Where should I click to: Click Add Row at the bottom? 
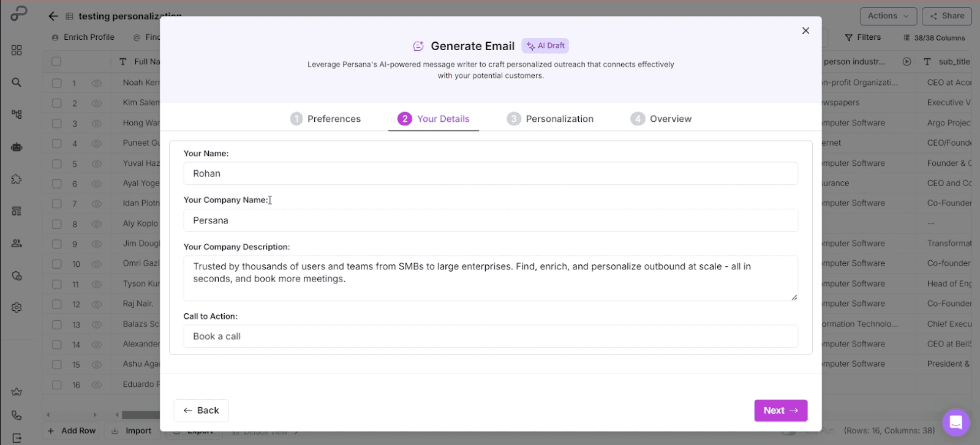pyautogui.click(x=72, y=431)
